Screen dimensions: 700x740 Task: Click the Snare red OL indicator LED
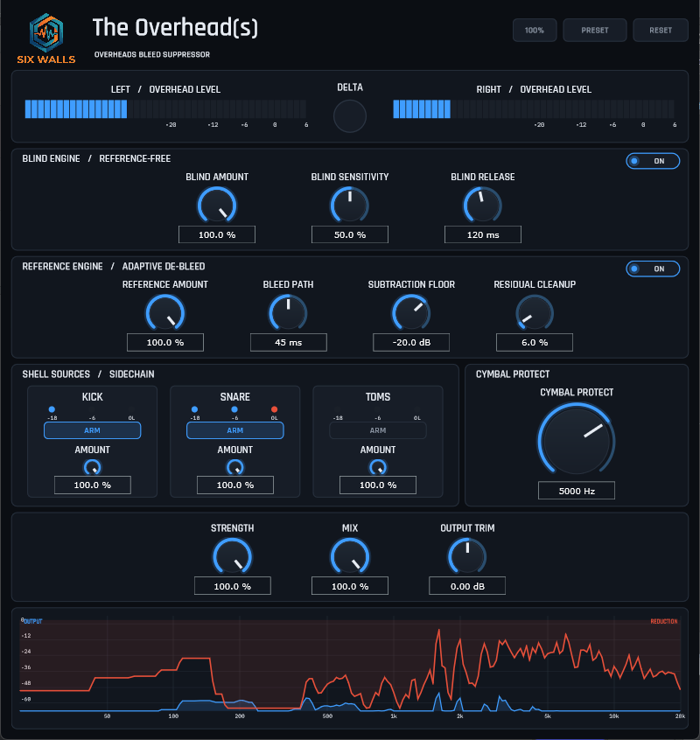pyautogui.click(x=274, y=409)
